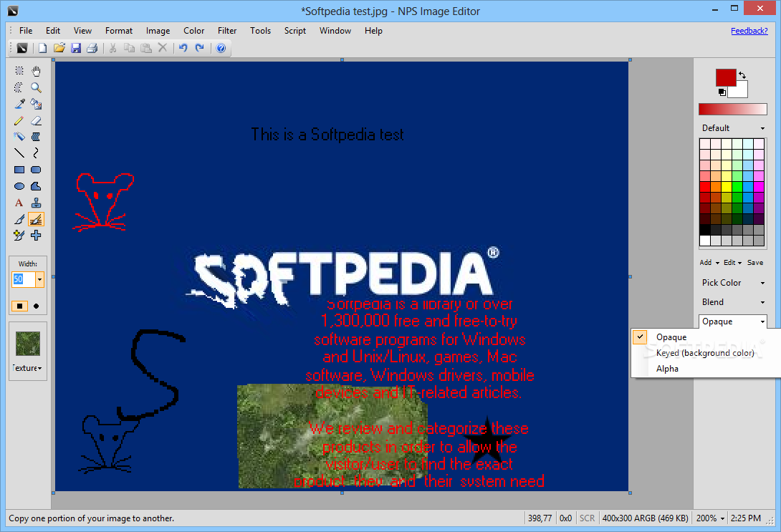781x532 pixels.
Task: Select the straight line tool
Action: (19, 153)
